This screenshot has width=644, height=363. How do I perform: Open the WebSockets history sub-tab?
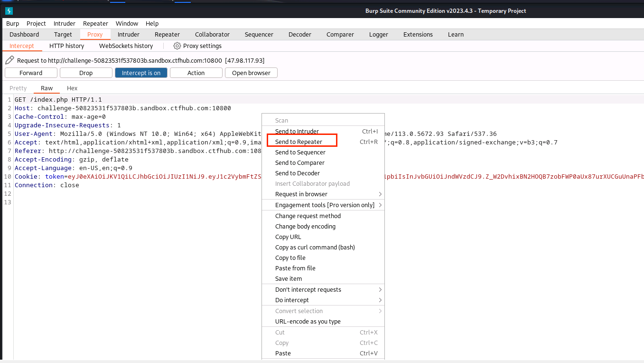click(126, 46)
